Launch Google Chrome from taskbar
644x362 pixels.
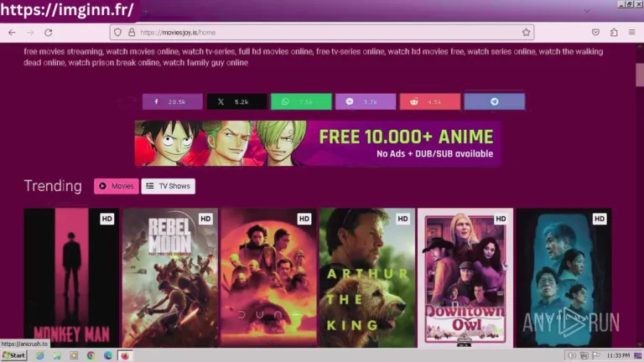pos(91,355)
